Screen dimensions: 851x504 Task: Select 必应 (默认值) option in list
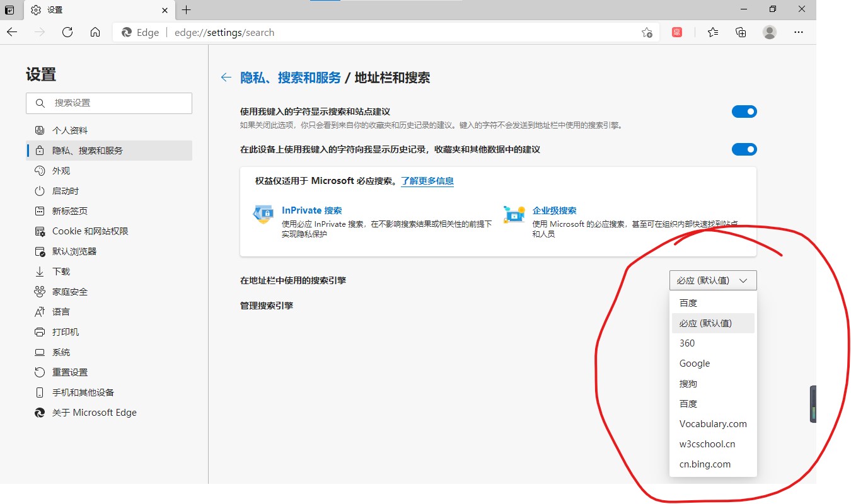coord(713,323)
